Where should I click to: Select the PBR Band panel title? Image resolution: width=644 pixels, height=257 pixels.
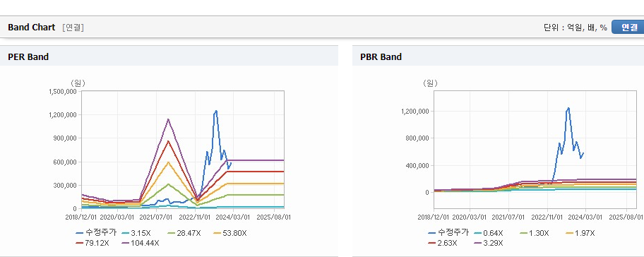coord(381,57)
